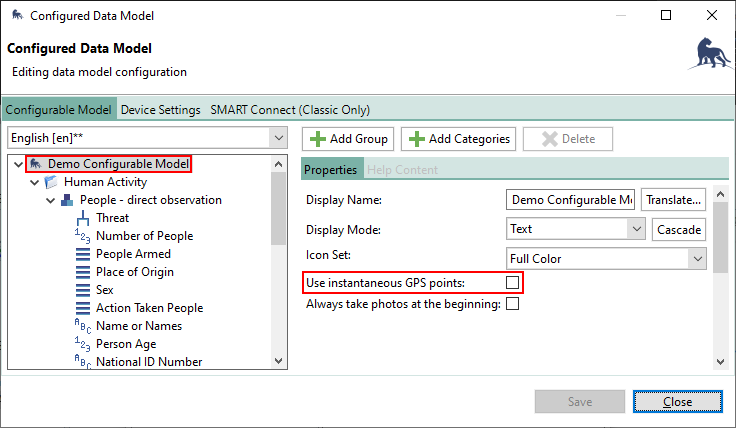Click the People - direct observation category icon
Viewport: 736px width, 428px height.
pyautogui.click(x=67, y=200)
